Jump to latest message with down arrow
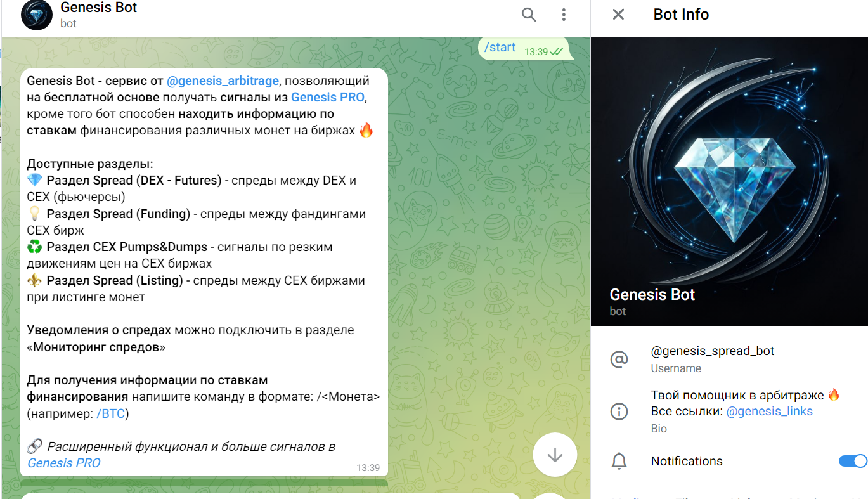The height and width of the screenshot is (499, 868). tap(555, 455)
